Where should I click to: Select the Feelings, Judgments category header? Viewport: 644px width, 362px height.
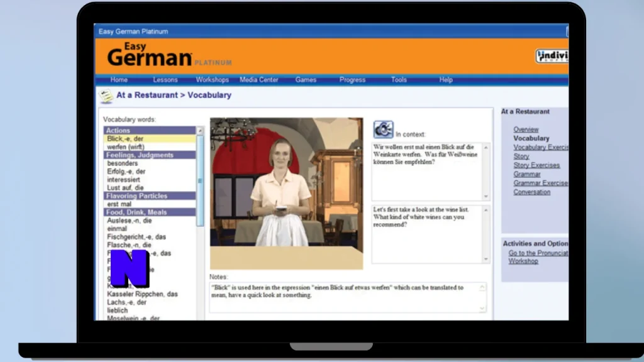(x=150, y=155)
